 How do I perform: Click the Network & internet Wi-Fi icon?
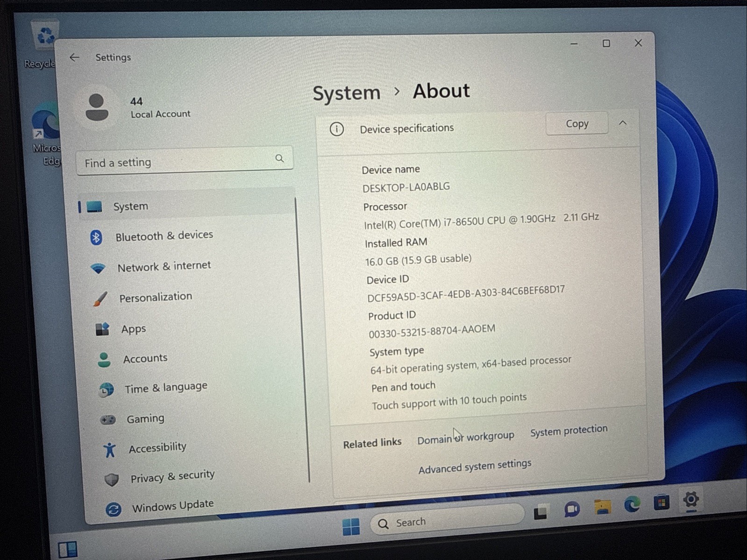tap(98, 269)
